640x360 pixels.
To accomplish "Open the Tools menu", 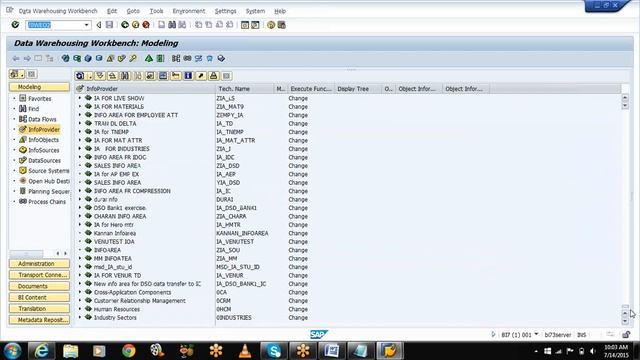I will 156,11.
